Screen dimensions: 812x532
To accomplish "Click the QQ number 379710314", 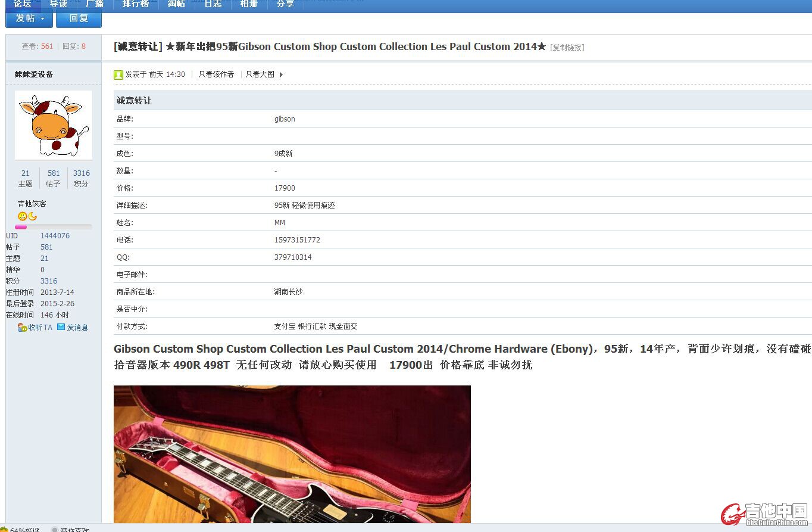I will [293, 257].
